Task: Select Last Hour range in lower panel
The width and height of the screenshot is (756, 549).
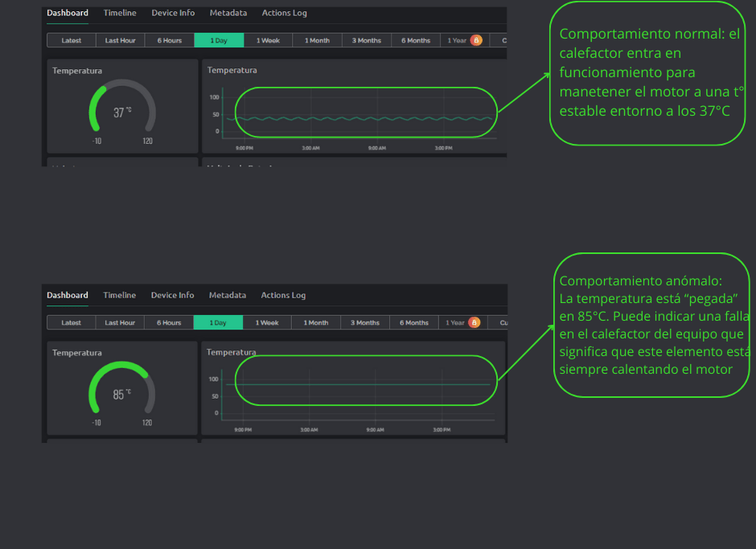Action: click(120, 322)
